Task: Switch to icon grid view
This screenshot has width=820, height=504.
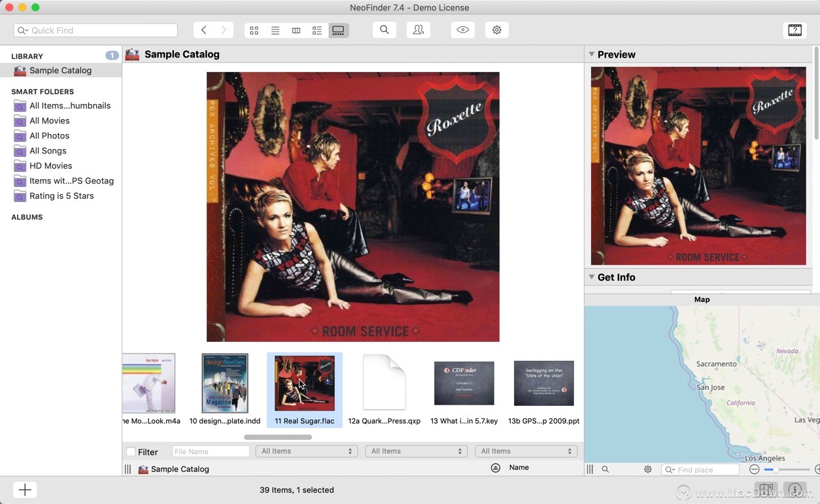Action: pyautogui.click(x=254, y=31)
